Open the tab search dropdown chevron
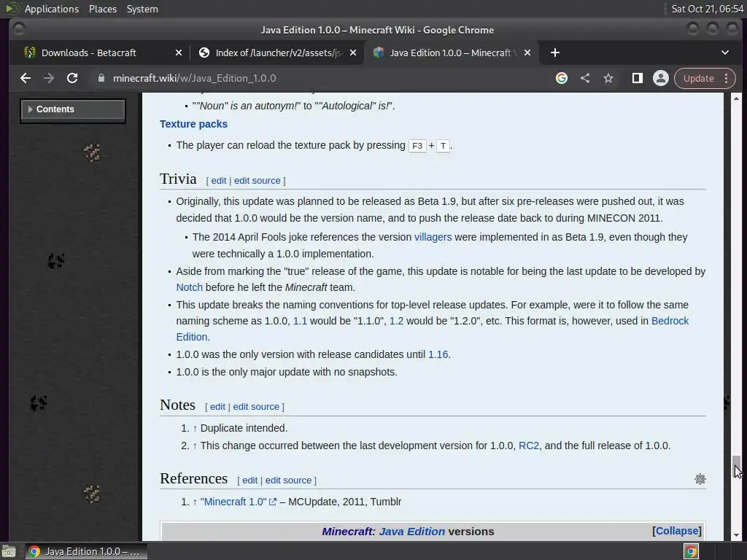Viewport: 747px width, 560px height. click(724, 52)
